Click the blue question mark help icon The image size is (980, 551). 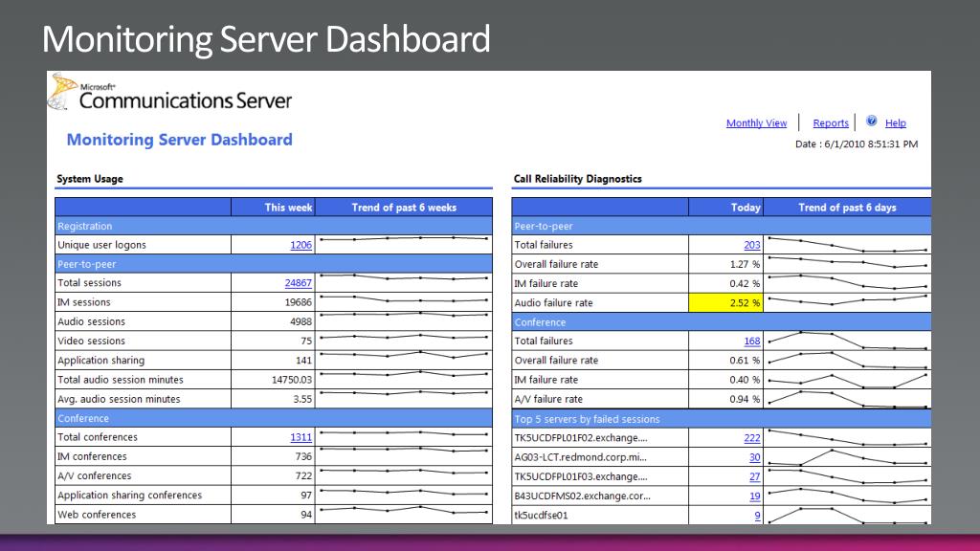pos(871,121)
